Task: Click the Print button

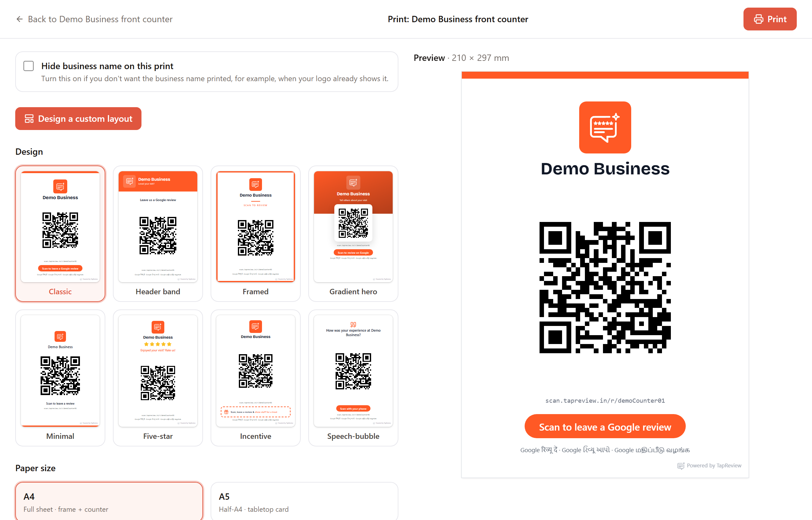Action: tap(770, 19)
